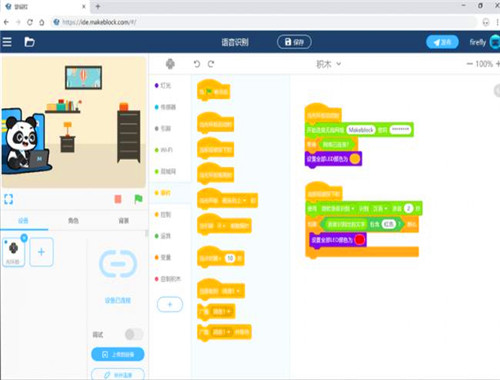500x380 pixels.
Task: Pick the red LED color swatch
Action: pos(360,240)
